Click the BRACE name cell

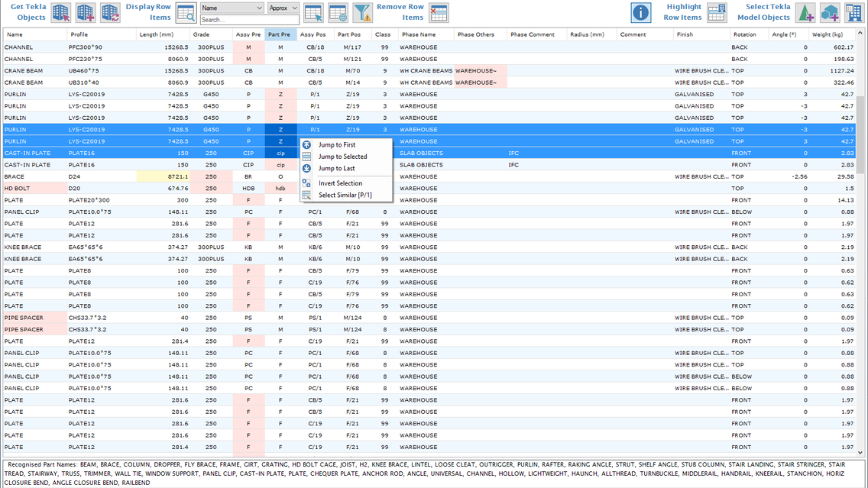[x=35, y=176]
